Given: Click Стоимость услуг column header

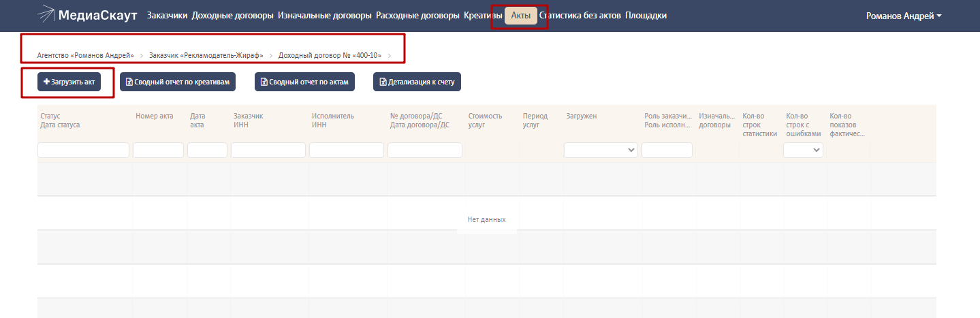Looking at the screenshot, I should pos(485,121).
